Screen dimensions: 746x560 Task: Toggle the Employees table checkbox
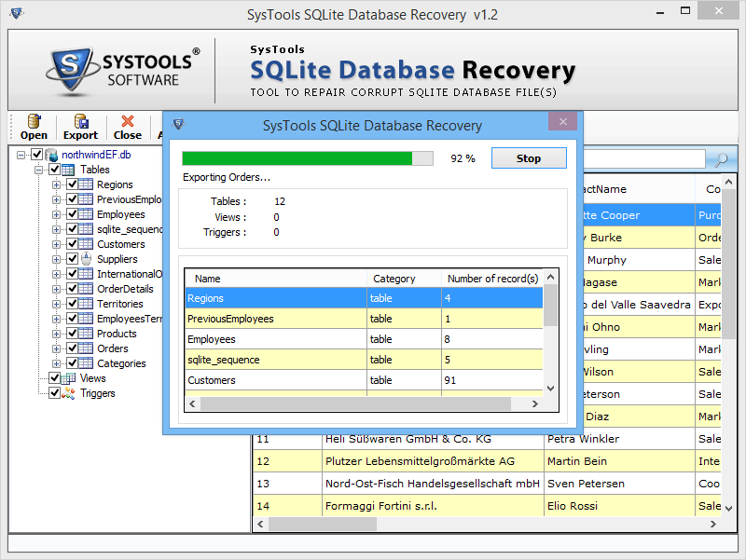(x=72, y=214)
